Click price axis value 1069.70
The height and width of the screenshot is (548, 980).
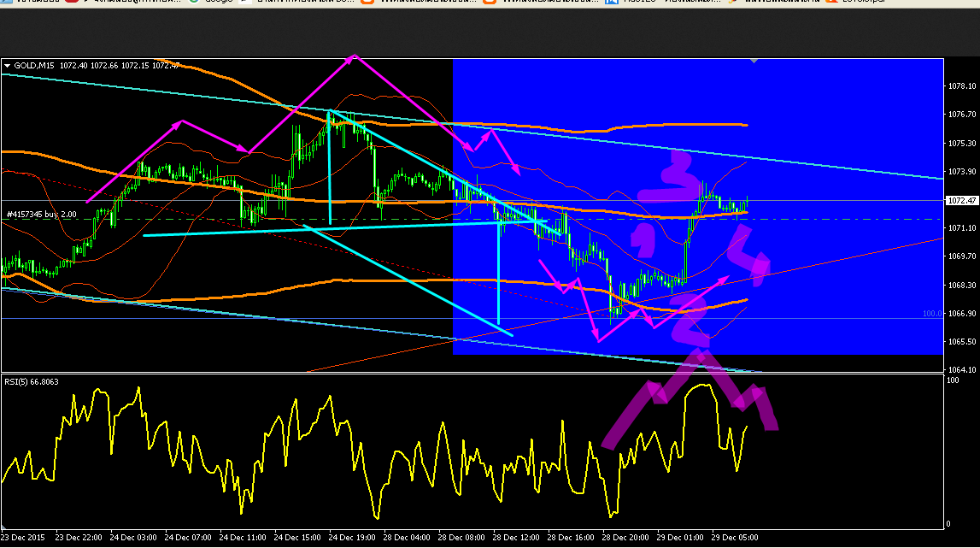(962, 256)
